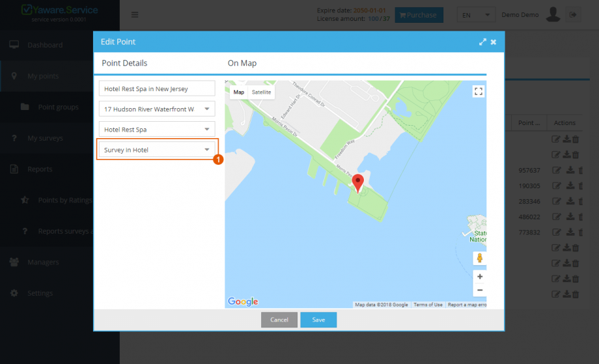The width and height of the screenshot is (599, 364).
Task: Toggle fullscreen view of the map
Action: 479,92
